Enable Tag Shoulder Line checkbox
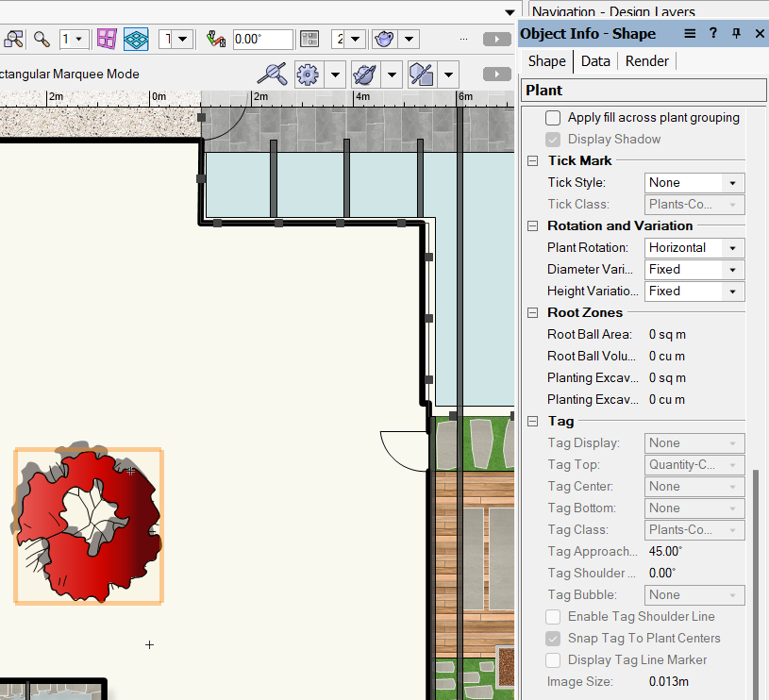The width and height of the screenshot is (769, 700). tap(552, 616)
